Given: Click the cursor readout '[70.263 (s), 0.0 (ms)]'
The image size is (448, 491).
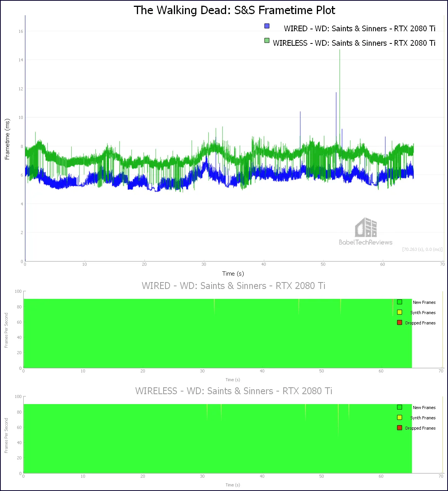Looking at the screenshot, I should [x=422, y=249].
